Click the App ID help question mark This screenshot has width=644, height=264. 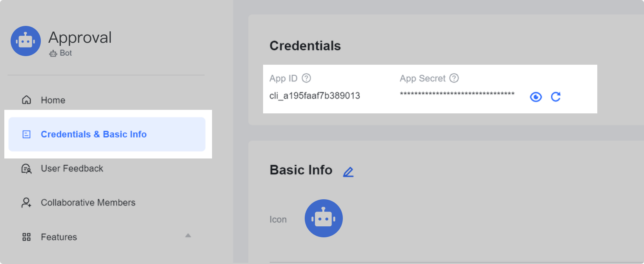(306, 78)
